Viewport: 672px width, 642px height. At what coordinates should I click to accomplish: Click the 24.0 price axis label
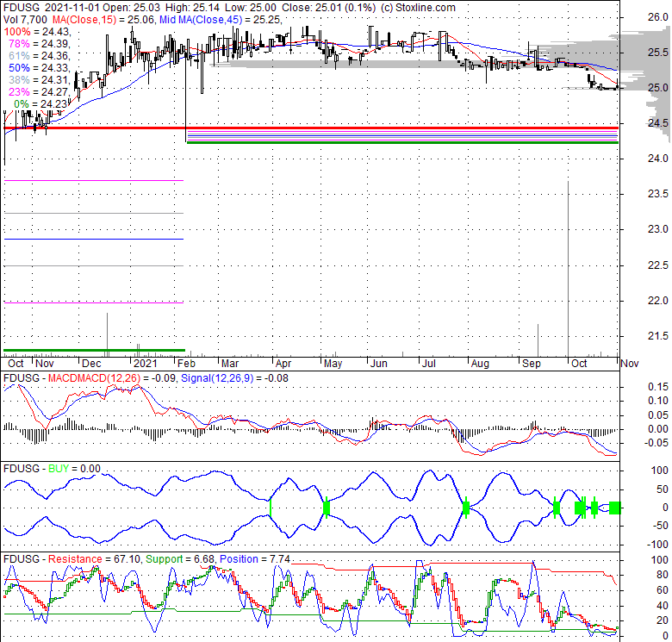(x=657, y=159)
